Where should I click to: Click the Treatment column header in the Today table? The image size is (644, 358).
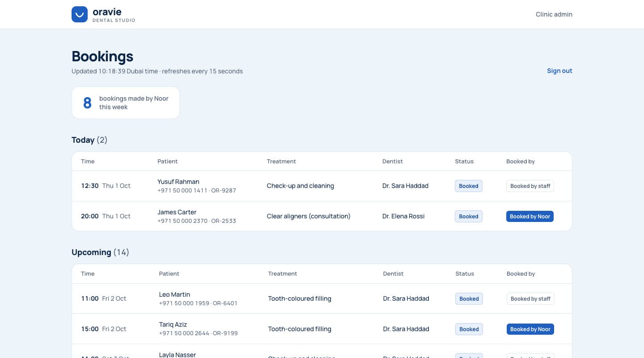pos(281,161)
